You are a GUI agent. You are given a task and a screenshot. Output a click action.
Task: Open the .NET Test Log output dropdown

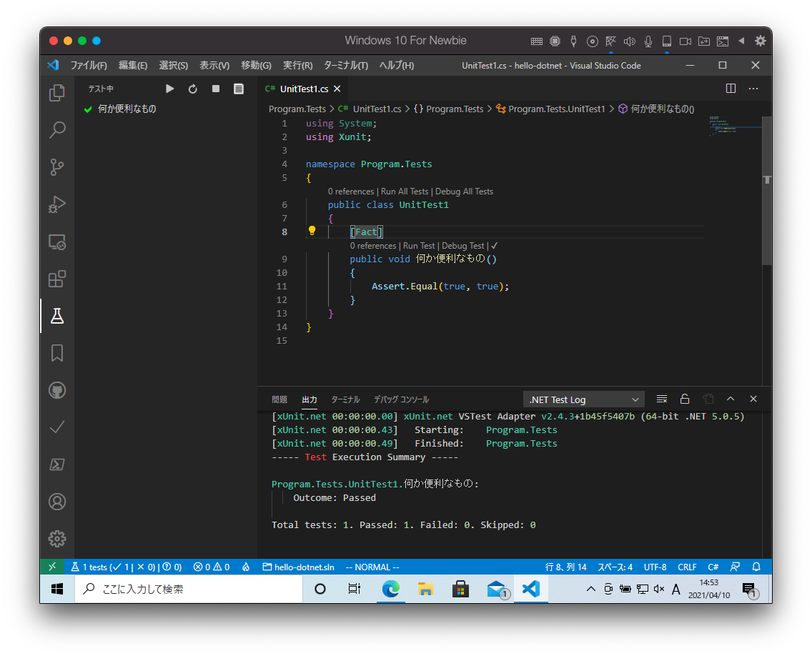tap(584, 399)
